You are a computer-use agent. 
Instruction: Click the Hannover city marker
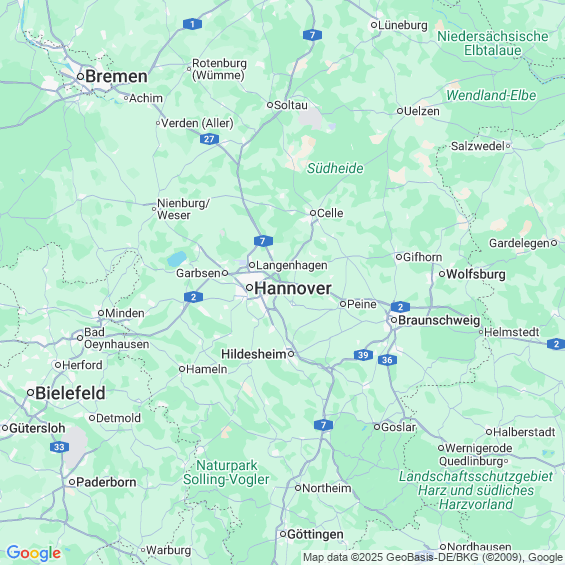pyautogui.click(x=249, y=288)
